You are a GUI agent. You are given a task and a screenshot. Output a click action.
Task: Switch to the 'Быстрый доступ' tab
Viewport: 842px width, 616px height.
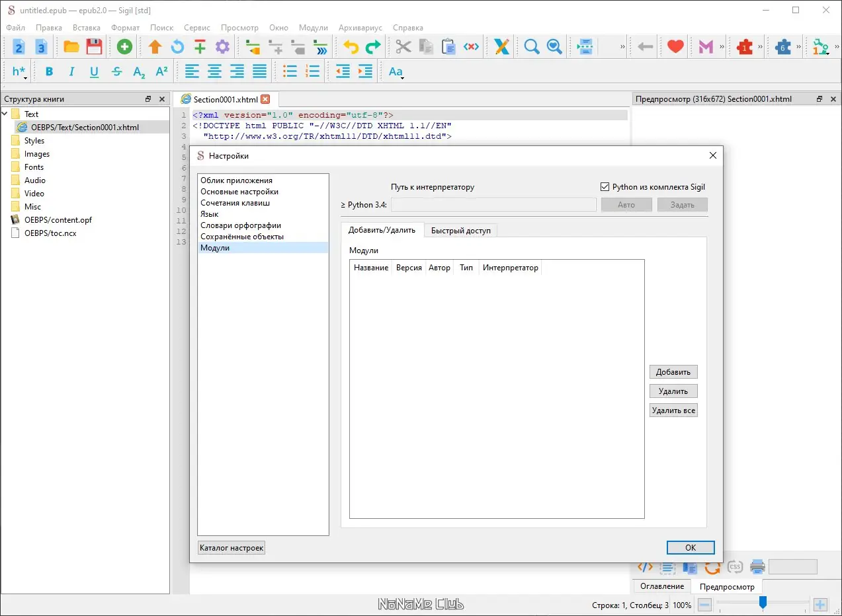pos(460,231)
